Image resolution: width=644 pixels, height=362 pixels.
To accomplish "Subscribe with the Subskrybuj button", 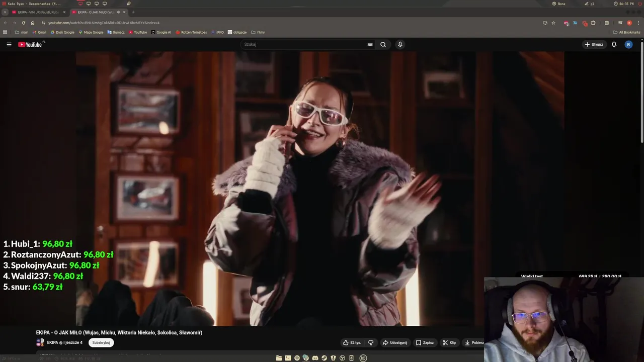I will 101,342.
